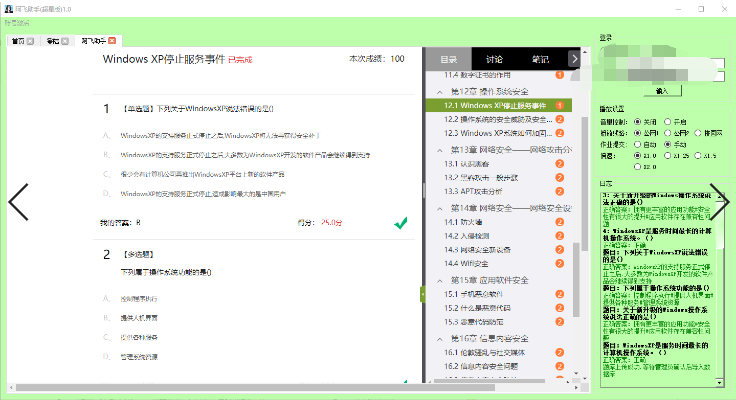Click the arrow next to the 笔记 tab
Image resolution: width=736 pixels, height=400 pixels.
tap(574, 59)
